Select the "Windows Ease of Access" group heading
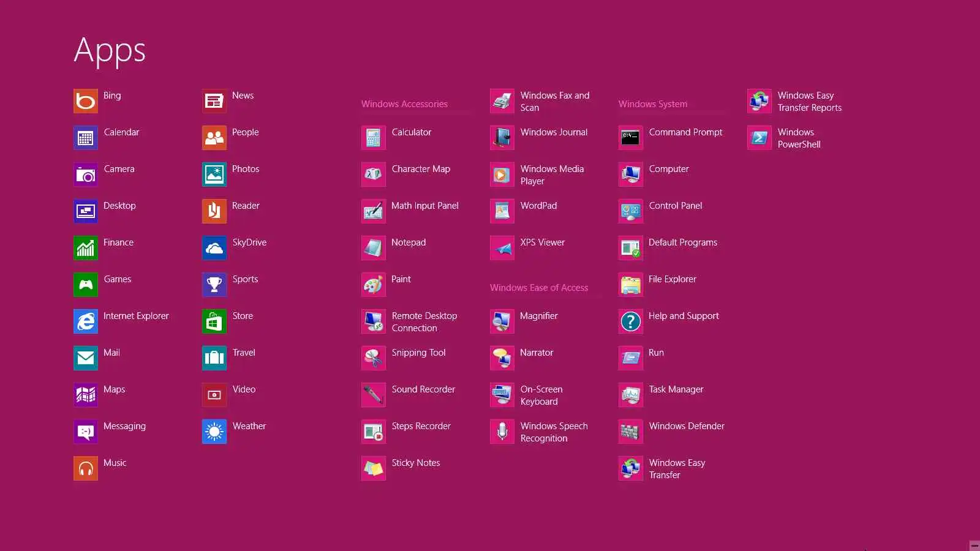The width and height of the screenshot is (980, 551). click(x=539, y=288)
